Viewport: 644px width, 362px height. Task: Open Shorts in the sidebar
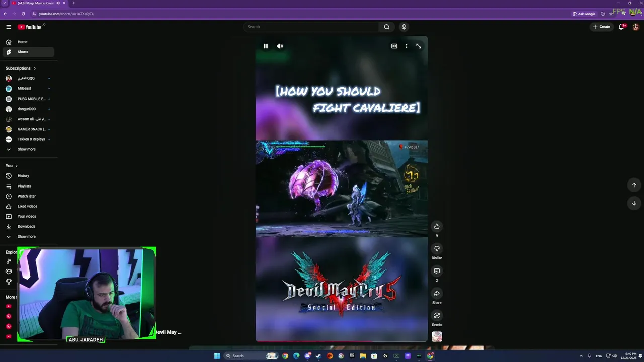point(28,52)
